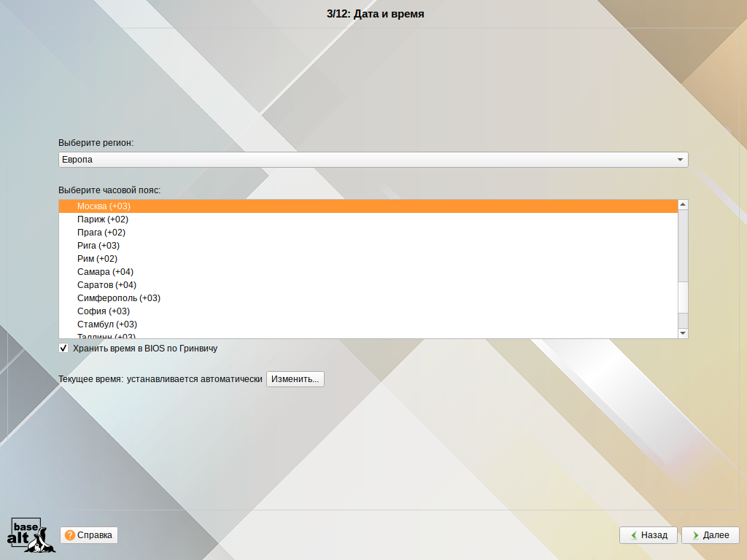Choose Стамбул (+03) from the list
747x560 pixels.
[x=107, y=324]
